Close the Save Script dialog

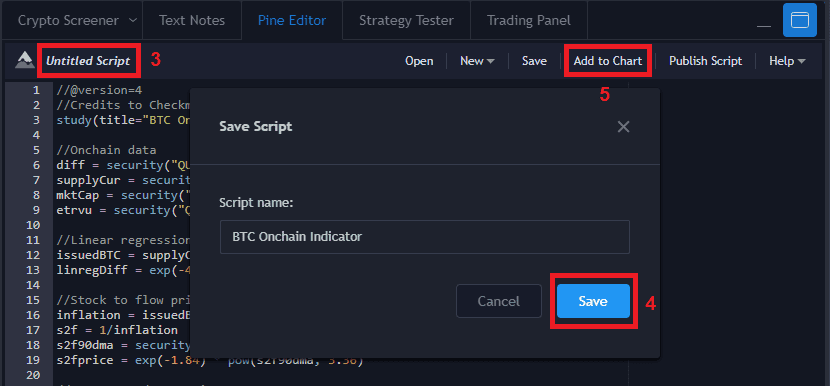click(623, 127)
